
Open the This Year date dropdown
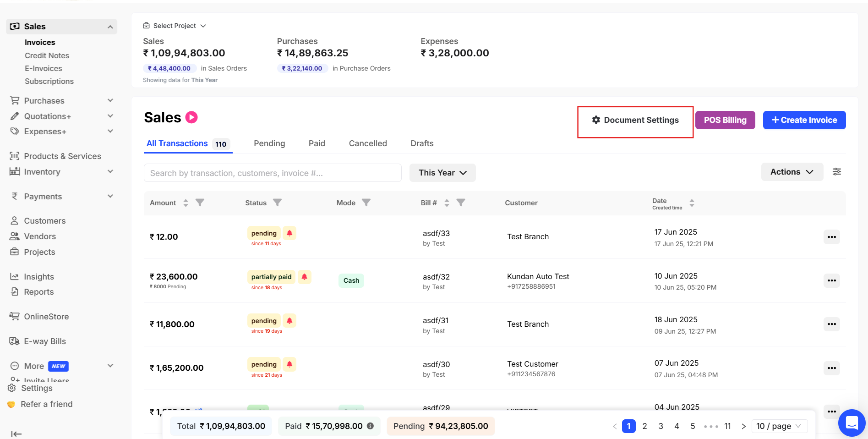(442, 173)
